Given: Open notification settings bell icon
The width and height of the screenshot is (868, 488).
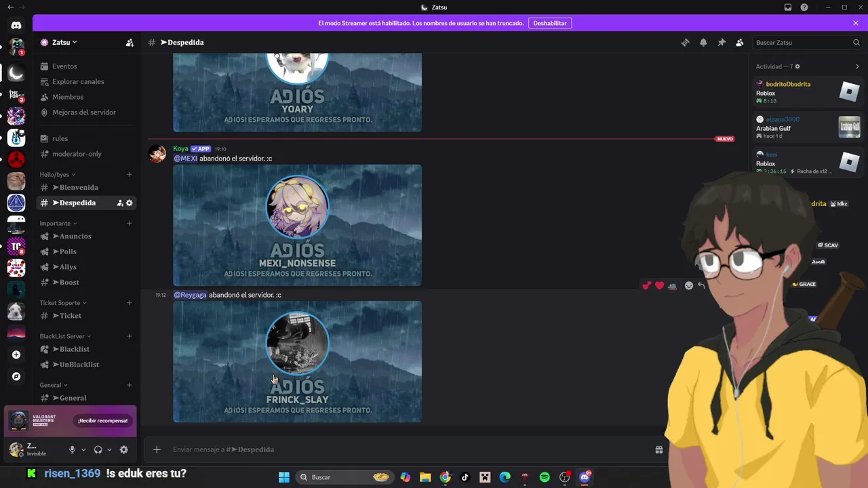Looking at the screenshot, I should pyautogui.click(x=703, y=42).
